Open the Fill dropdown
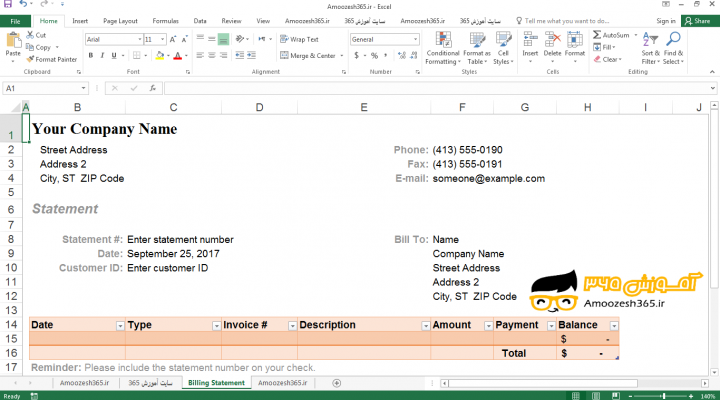Viewport: 720px width, 400px height. (604, 47)
